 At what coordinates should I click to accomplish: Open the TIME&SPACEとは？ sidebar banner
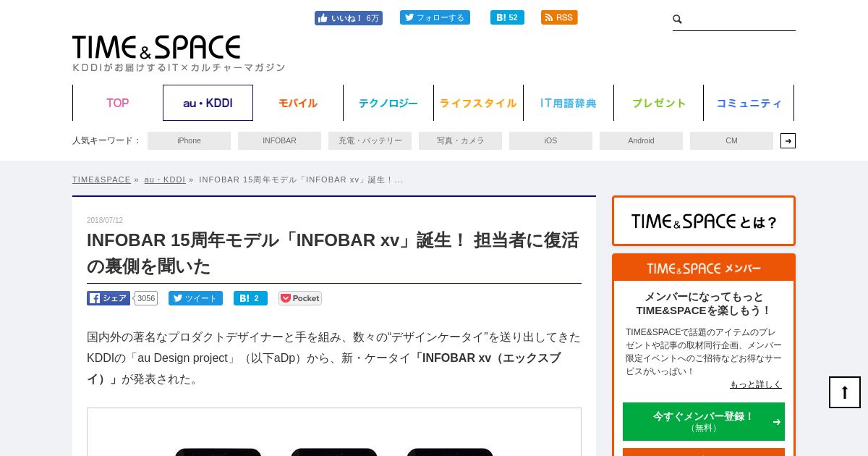point(704,221)
